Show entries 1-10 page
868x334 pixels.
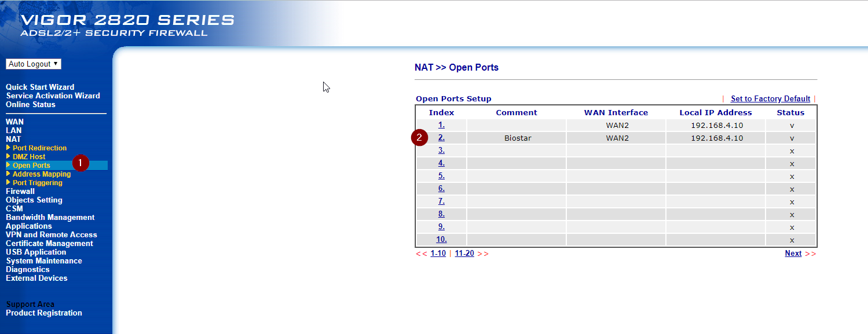point(438,254)
